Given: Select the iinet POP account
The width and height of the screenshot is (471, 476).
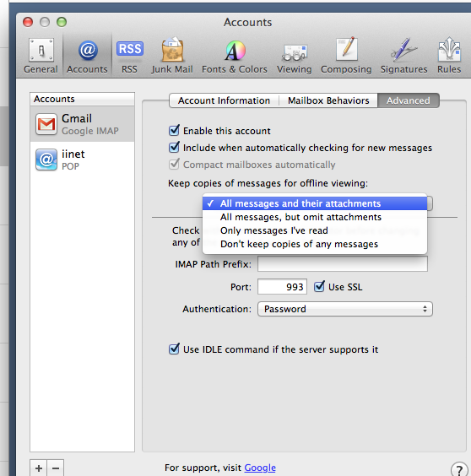Looking at the screenshot, I should [x=82, y=160].
